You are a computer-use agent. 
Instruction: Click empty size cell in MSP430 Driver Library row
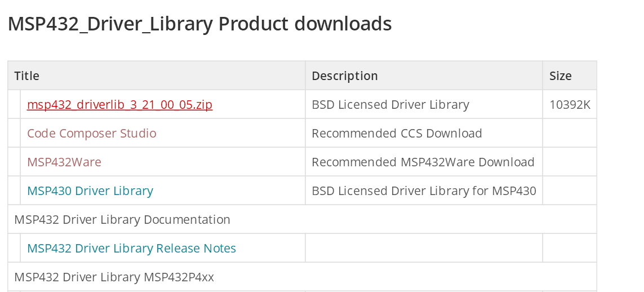click(x=569, y=191)
